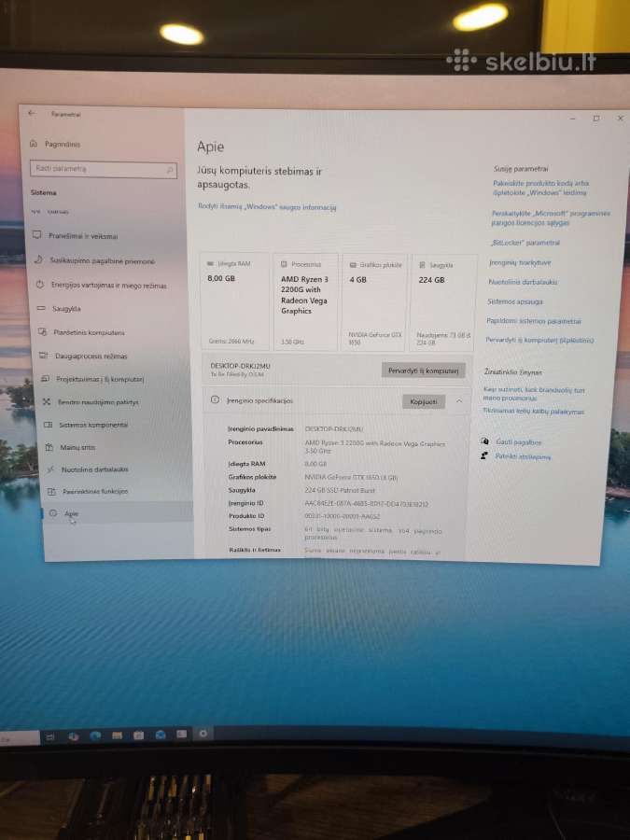This screenshot has width=630, height=840.
Task: Go back with the arrow in Parametrai
Action: [x=32, y=114]
